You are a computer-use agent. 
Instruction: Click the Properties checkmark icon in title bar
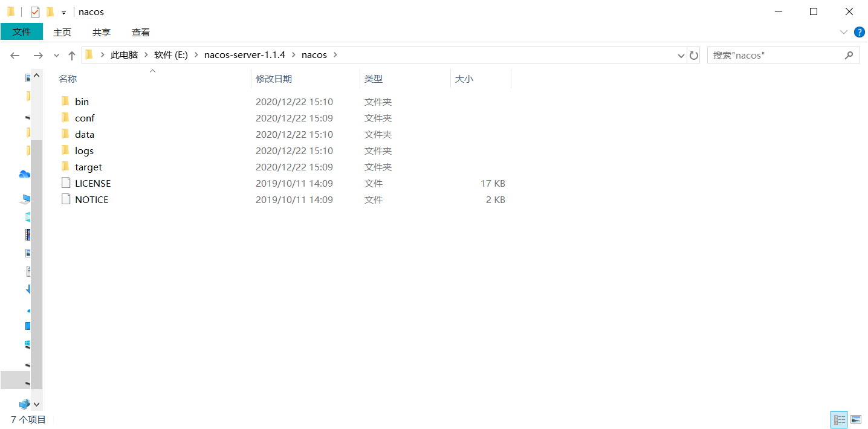pos(35,12)
